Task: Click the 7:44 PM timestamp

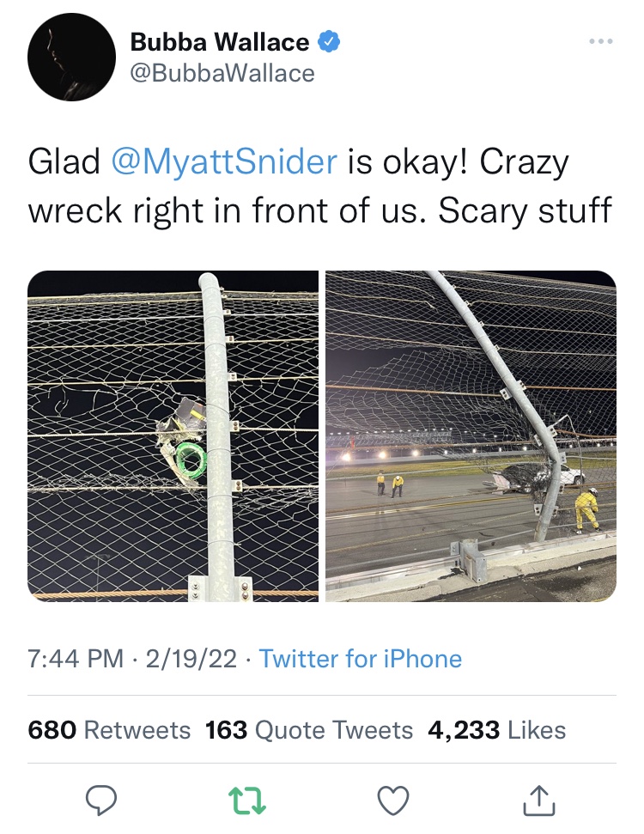Action: 76,659
